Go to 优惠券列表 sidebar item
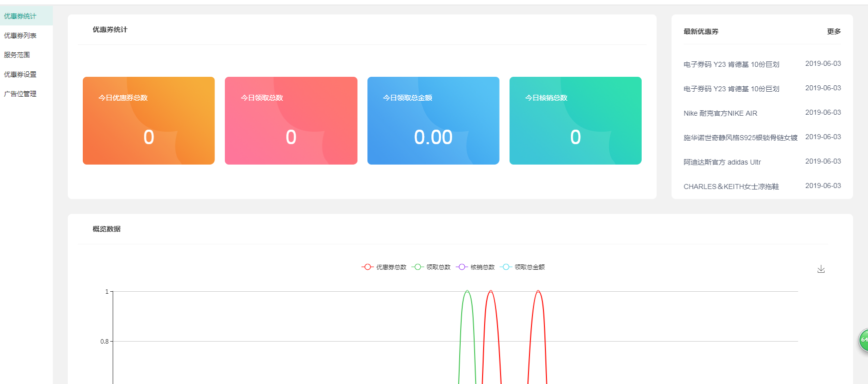 (20, 35)
